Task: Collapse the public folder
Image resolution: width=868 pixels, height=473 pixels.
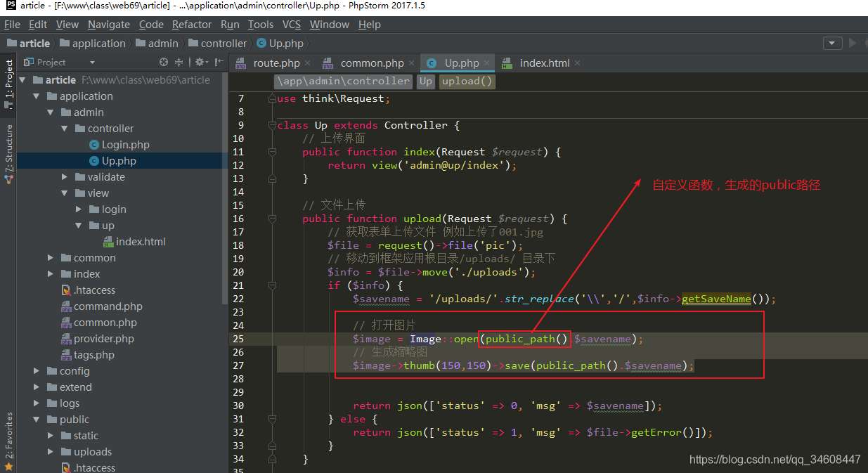Action: tap(36, 420)
